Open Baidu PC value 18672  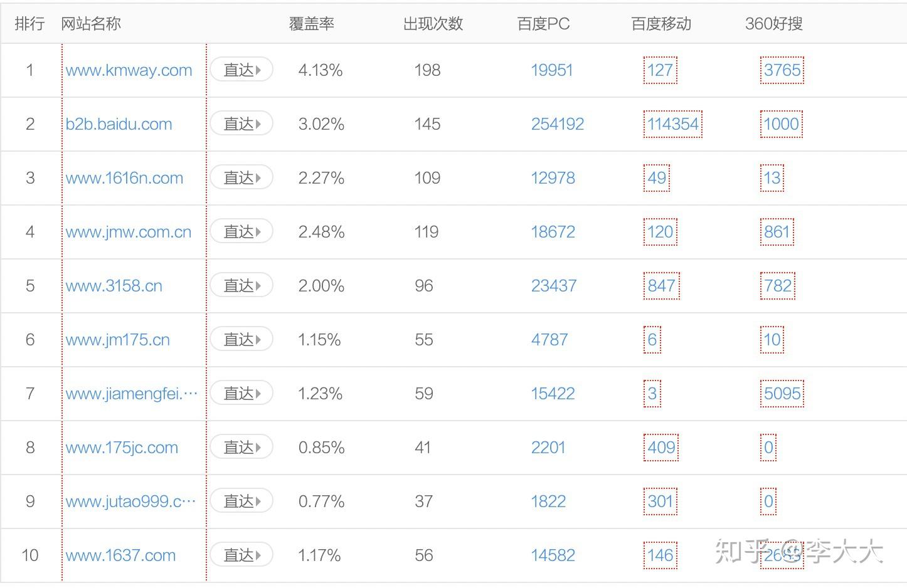pos(553,232)
